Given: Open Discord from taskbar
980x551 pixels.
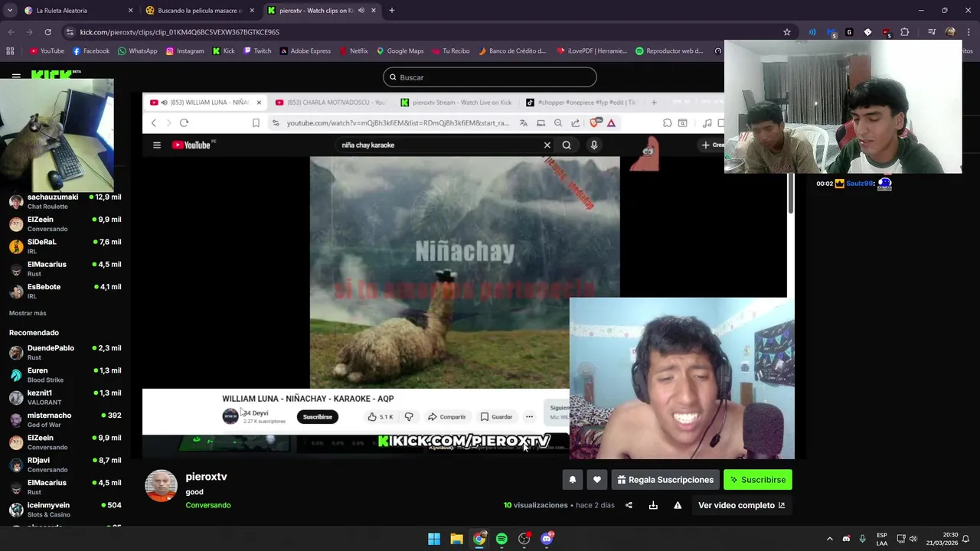Looking at the screenshot, I should [547, 539].
